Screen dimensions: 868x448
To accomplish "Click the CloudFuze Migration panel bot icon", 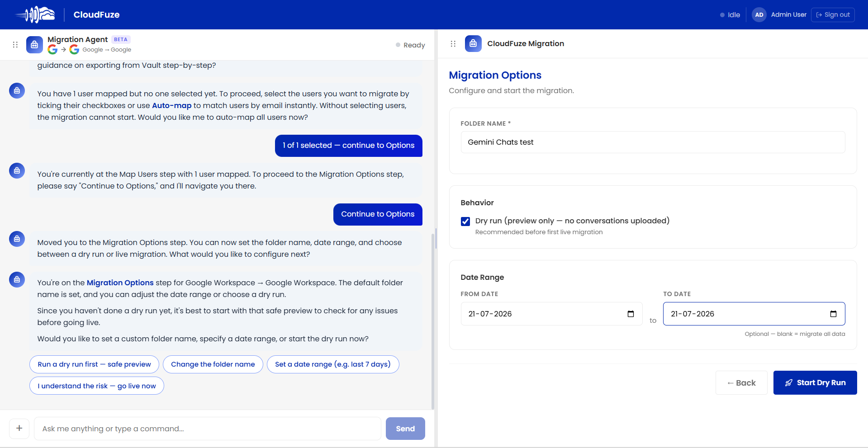I will [x=473, y=43].
